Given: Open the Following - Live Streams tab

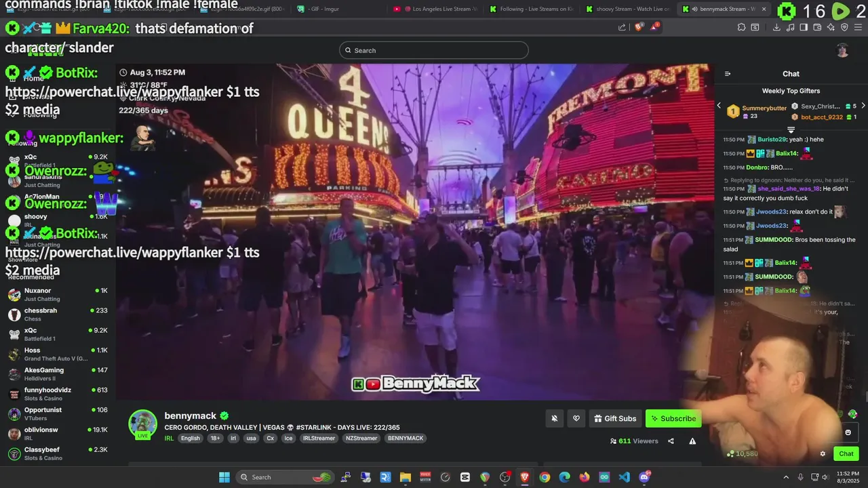Looking at the screenshot, I should 532,9.
